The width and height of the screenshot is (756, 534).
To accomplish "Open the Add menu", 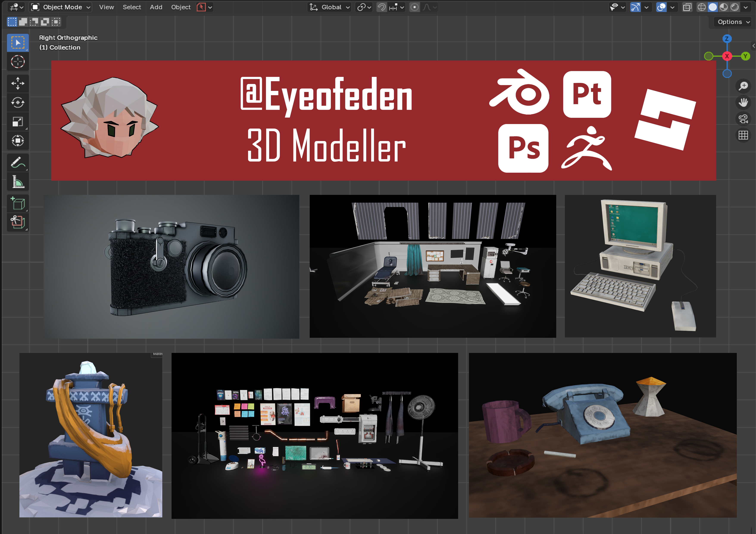I will click(x=156, y=7).
